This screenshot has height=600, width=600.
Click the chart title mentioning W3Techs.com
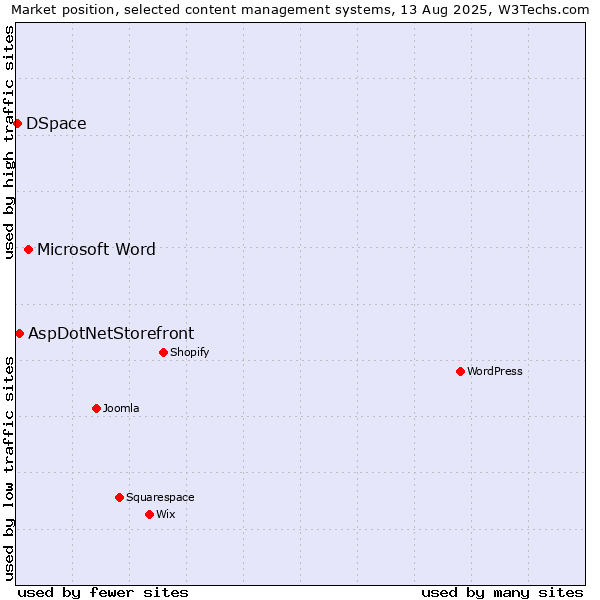300,10
